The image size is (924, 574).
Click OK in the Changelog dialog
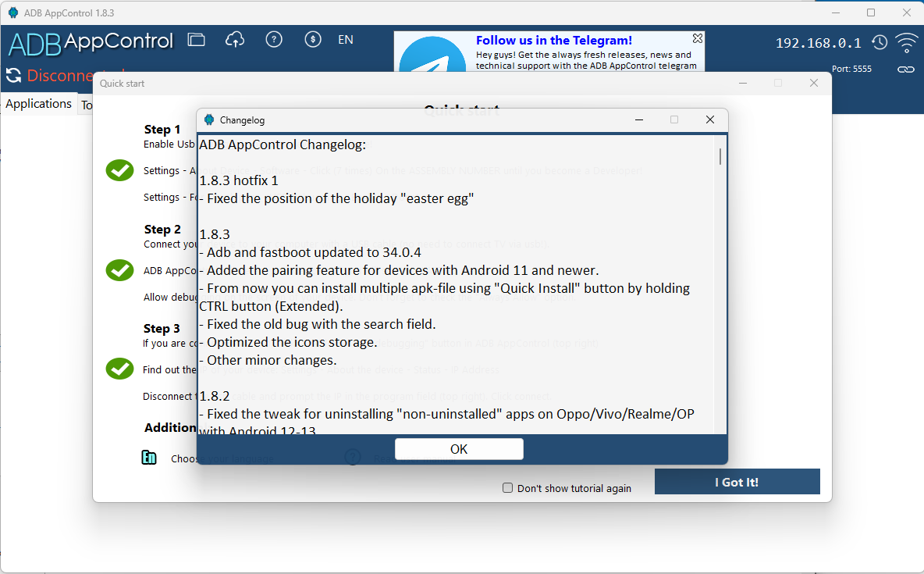(459, 449)
